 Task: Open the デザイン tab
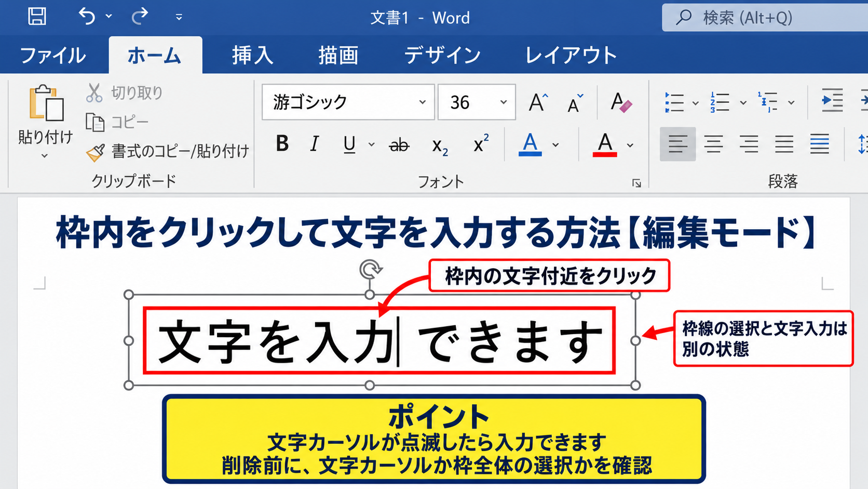[442, 55]
